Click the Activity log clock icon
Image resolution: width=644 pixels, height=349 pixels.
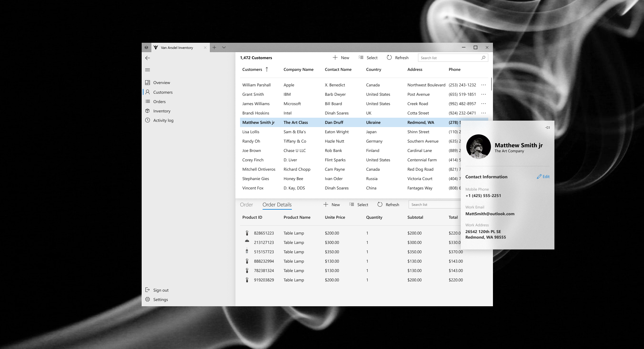coord(148,120)
